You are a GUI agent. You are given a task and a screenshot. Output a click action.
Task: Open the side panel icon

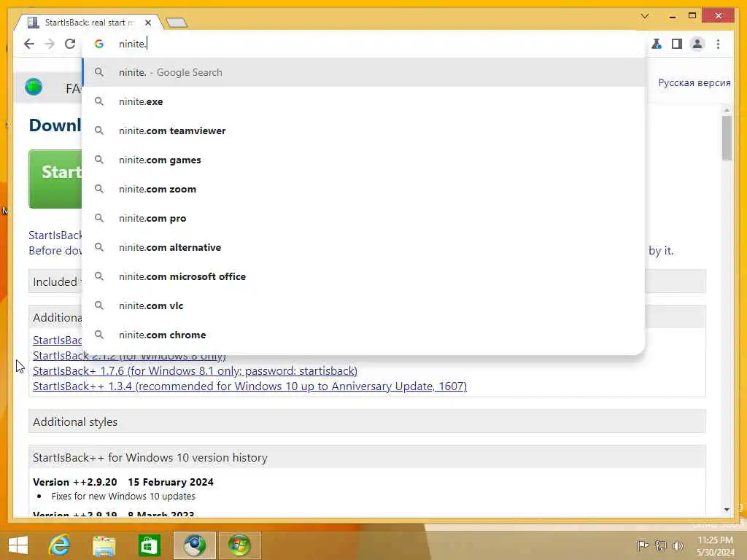(676, 44)
